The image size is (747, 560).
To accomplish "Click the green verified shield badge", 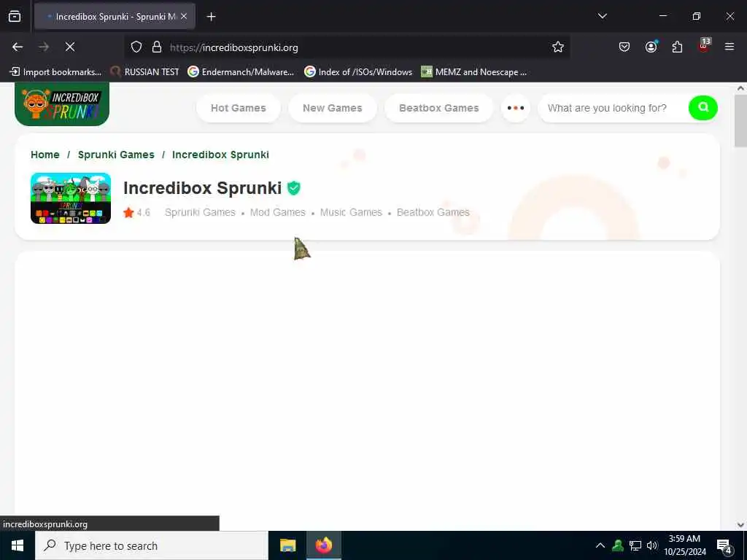I will tap(294, 188).
